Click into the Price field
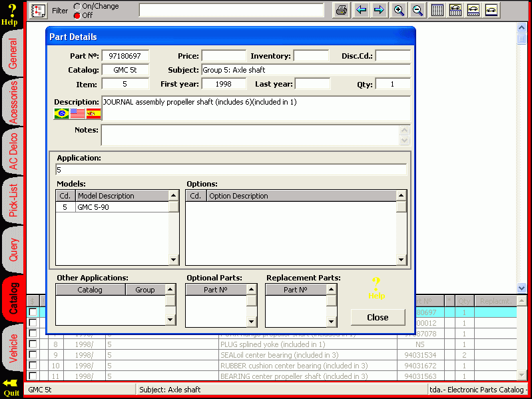 point(224,56)
